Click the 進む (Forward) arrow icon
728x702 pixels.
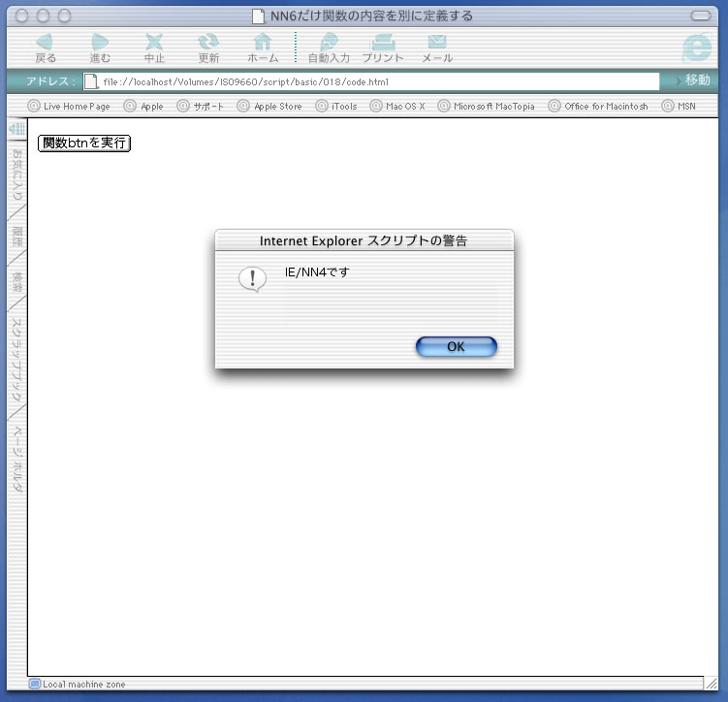pyautogui.click(x=100, y=43)
